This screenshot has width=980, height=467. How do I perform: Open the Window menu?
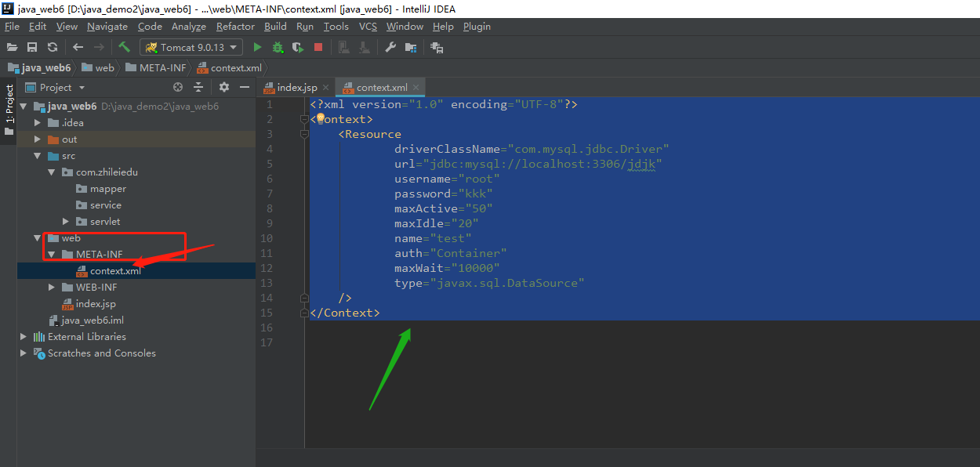click(405, 26)
